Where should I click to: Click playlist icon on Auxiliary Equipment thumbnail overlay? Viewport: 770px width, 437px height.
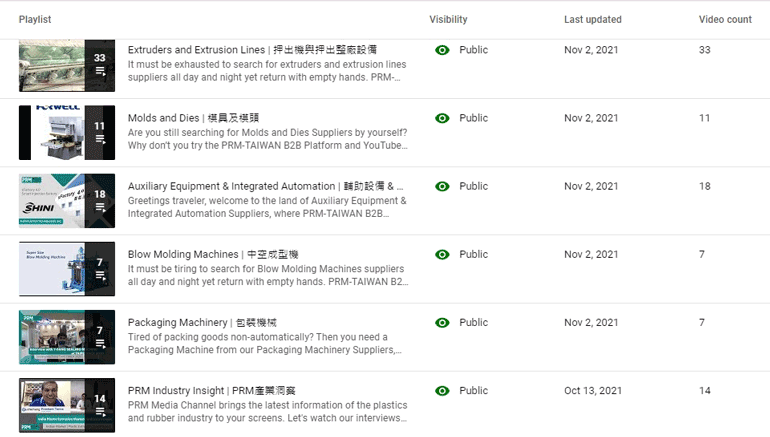pos(100,207)
